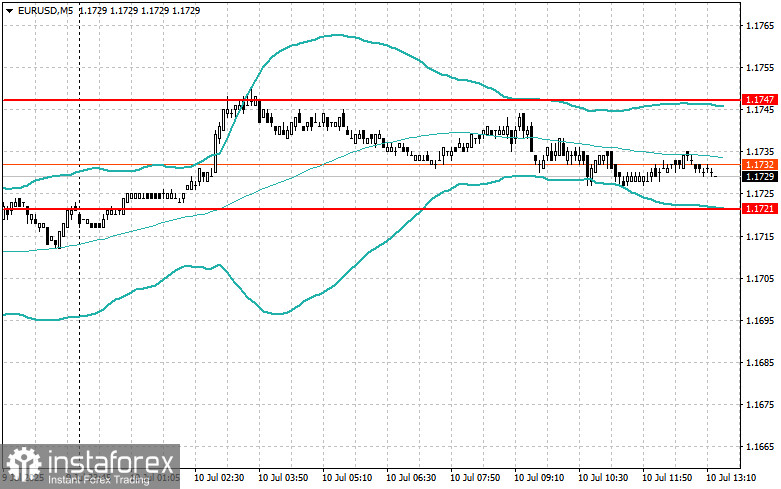Open the EURUSD,M5 chart menu triangle
The image size is (781, 489).
(9, 10)
